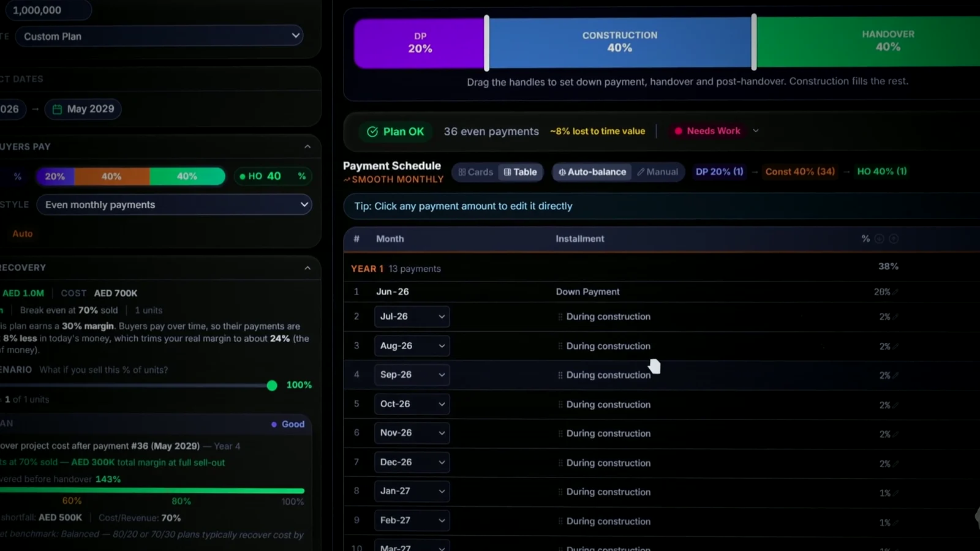The height and width of the screenshot is (551, 980).
Task: Open the Custom Plan dropdown
Action: coord(159,36)
